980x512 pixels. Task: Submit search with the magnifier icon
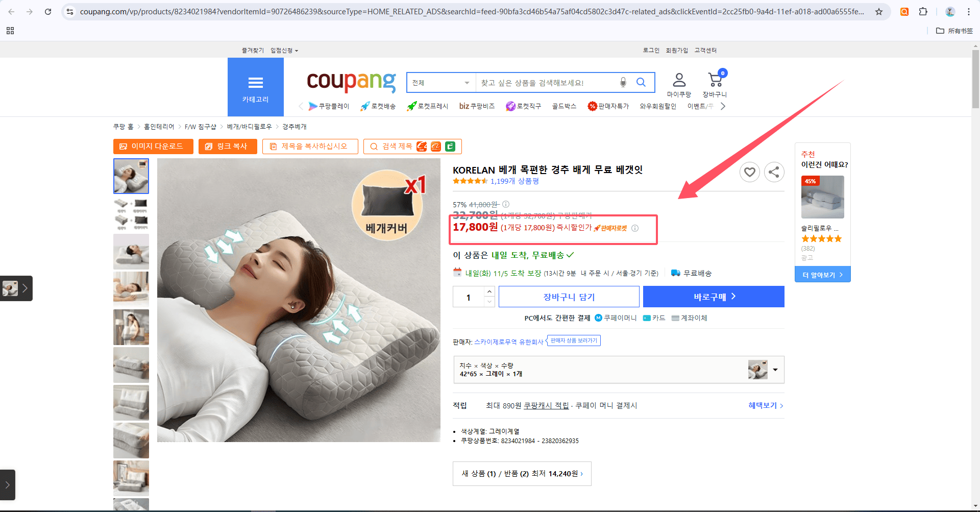[x=641, y=82]
